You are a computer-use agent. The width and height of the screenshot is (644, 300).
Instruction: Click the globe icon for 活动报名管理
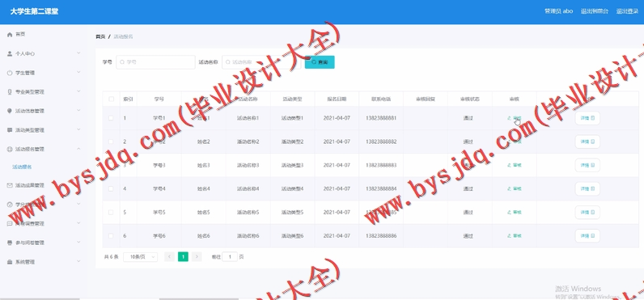point(10,149)
